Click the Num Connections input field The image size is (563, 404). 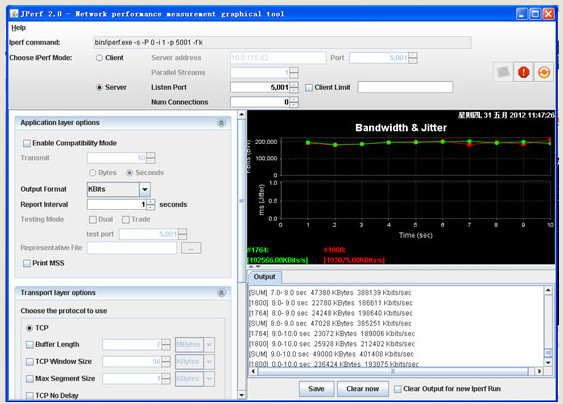point(260,102)
